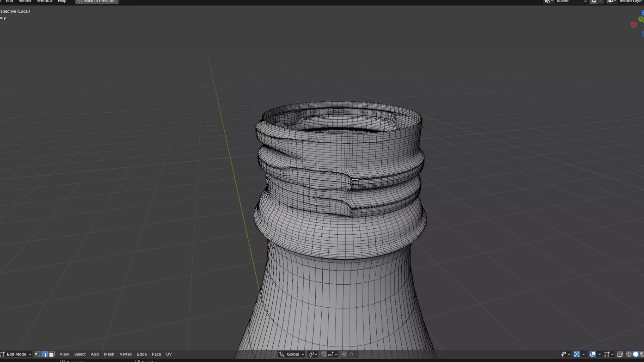This screenshot has height=362, width=644.
Task: Switch to edge select mode
Action: point(45,354)
